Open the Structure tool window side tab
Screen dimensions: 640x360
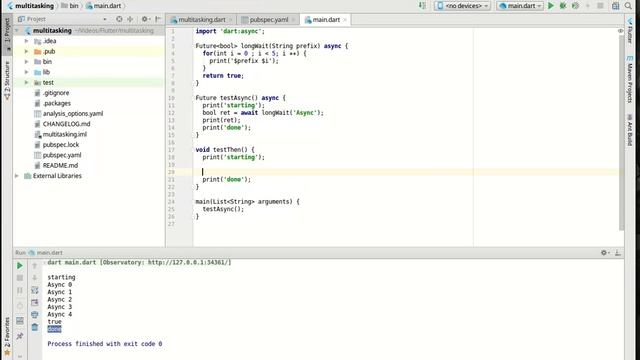pyautogui.click(x=7, y=80)
